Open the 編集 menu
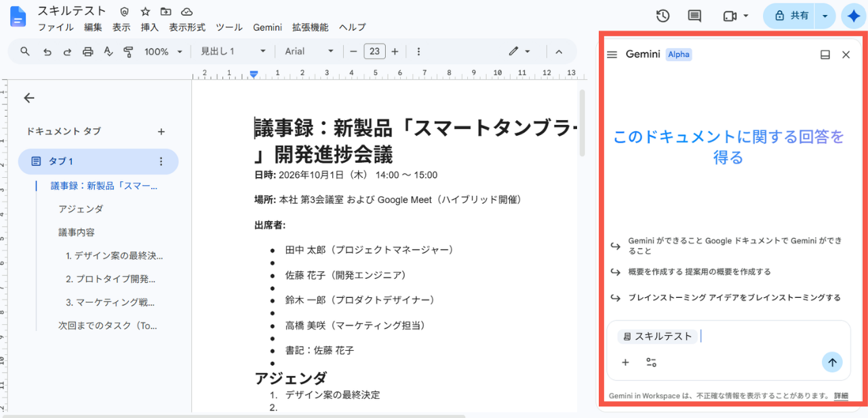 (93, 27)
